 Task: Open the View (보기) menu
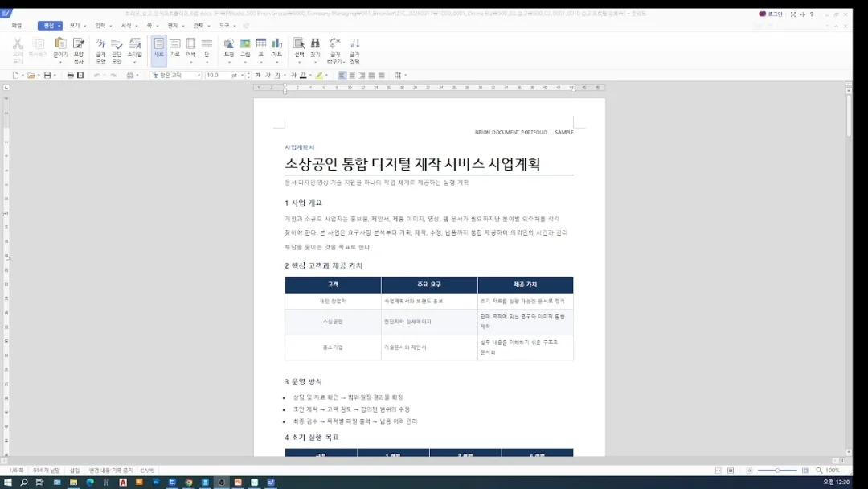tap(75, 26)
